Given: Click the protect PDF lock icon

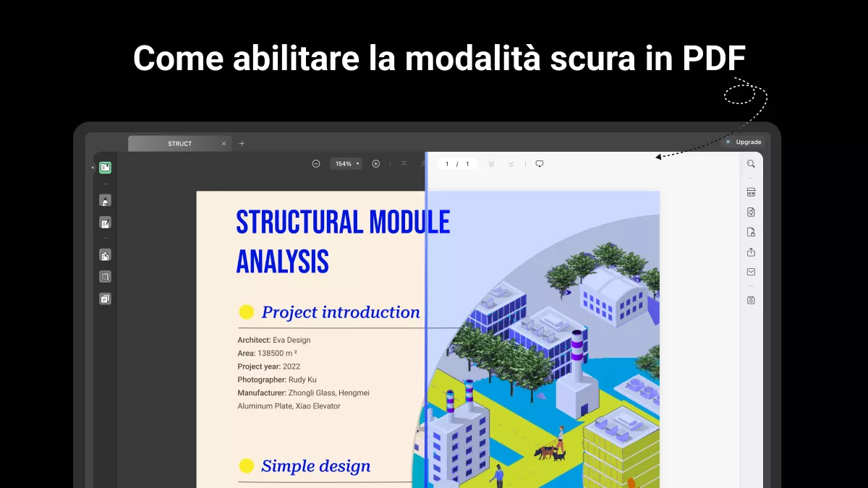Looking at the screenshot, I should point(750,231).
